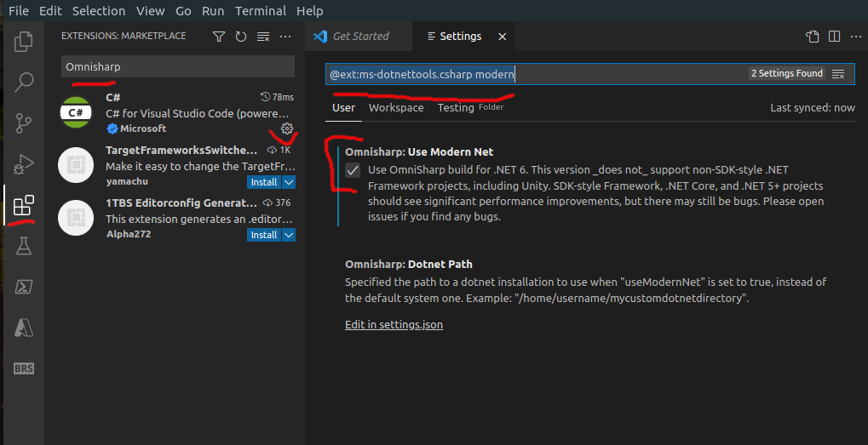Open the Testing flask icon
The width and height of the screenshot is (868, 445).
click(23, 246)
